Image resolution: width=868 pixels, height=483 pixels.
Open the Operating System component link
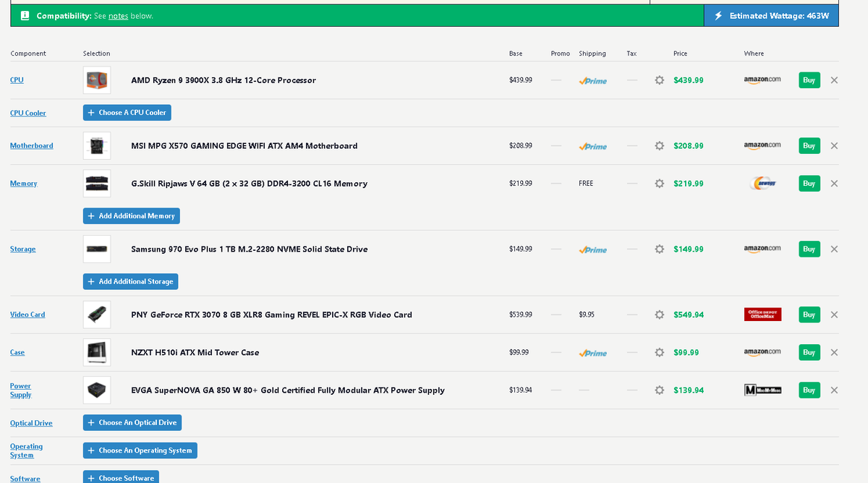[27, 450]
